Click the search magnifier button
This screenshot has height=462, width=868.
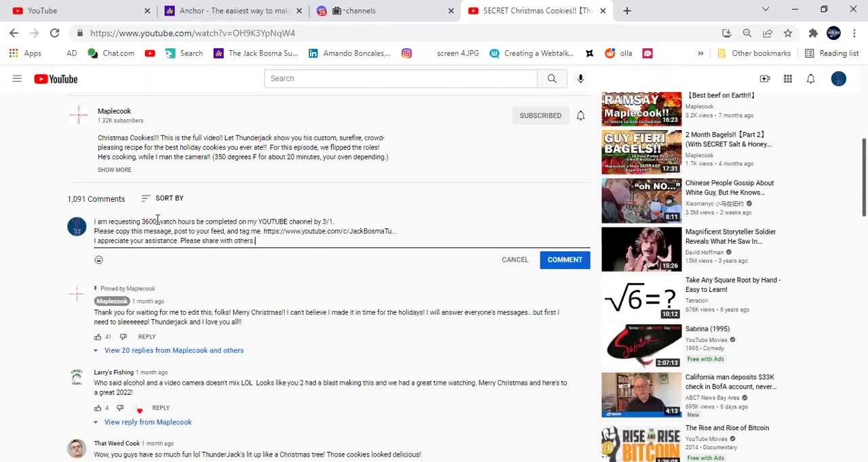tap(552, 79)
